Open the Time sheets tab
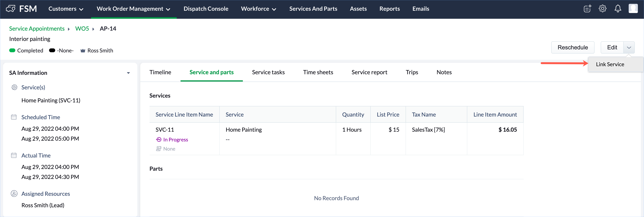This screenshot has width=644, height=217. (318, 72)
